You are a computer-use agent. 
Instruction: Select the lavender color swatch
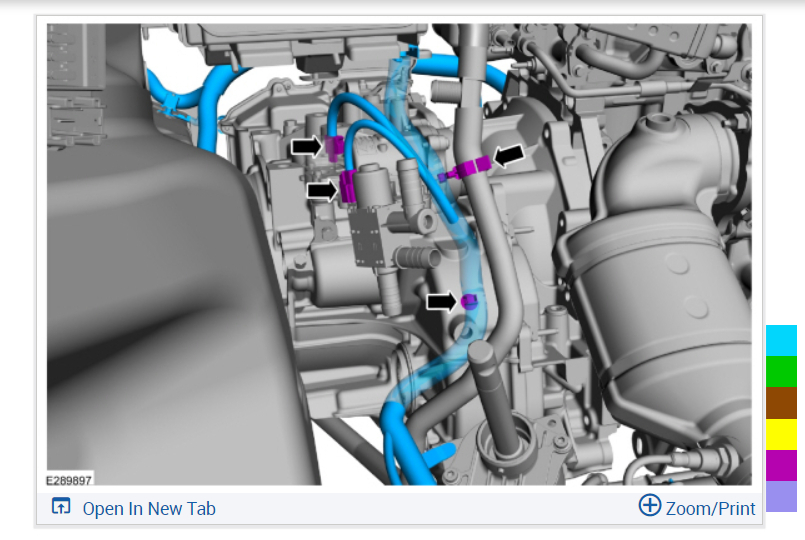point(781,496)
